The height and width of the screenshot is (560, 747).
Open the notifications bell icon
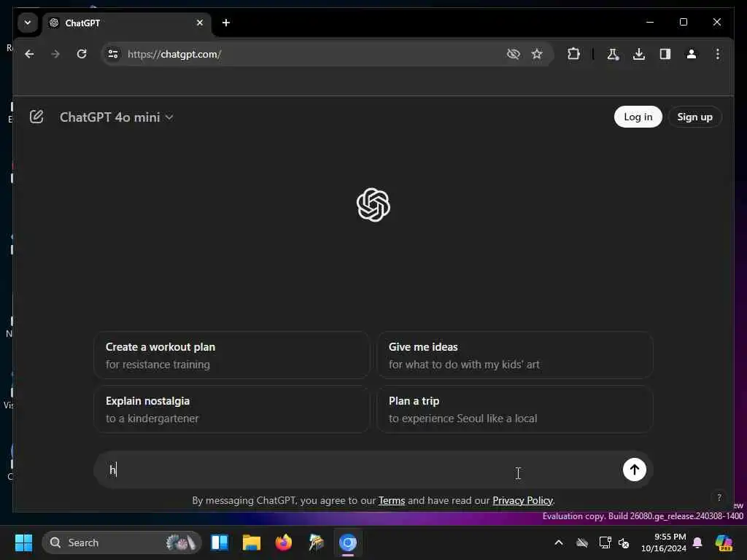(x=697, y=542)
